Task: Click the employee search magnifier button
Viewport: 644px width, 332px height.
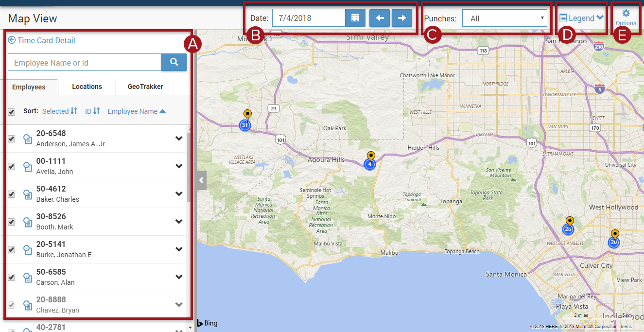Action: click(174, 62)
